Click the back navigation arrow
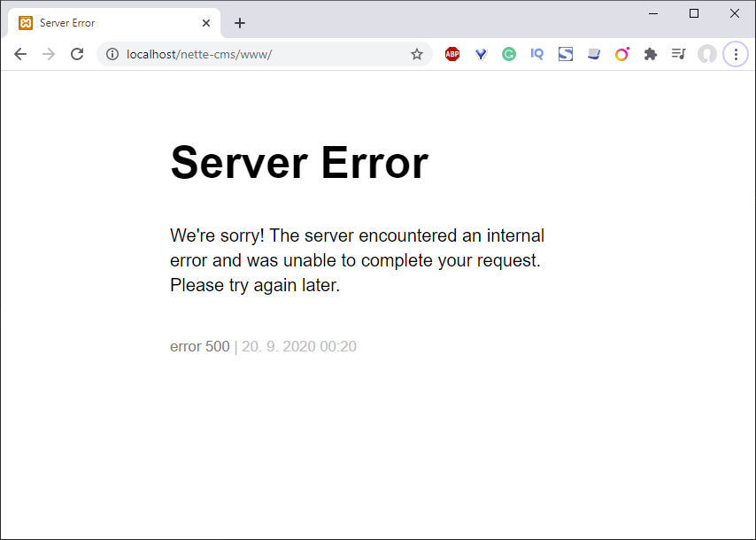This screenshot has width=756, height=540. 20,54
